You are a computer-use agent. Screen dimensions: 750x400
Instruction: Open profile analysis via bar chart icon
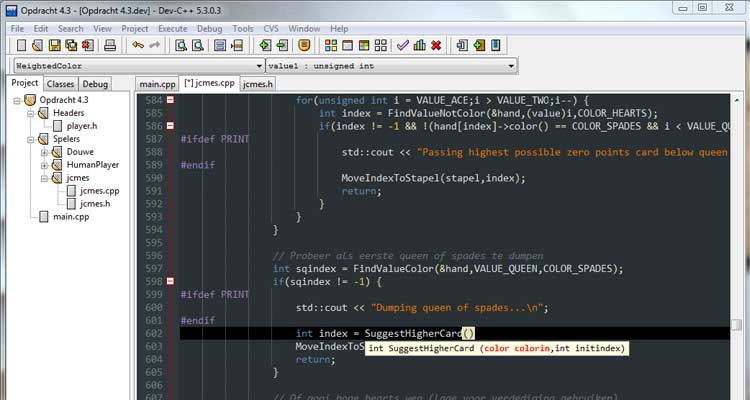[x=419, y=45]
